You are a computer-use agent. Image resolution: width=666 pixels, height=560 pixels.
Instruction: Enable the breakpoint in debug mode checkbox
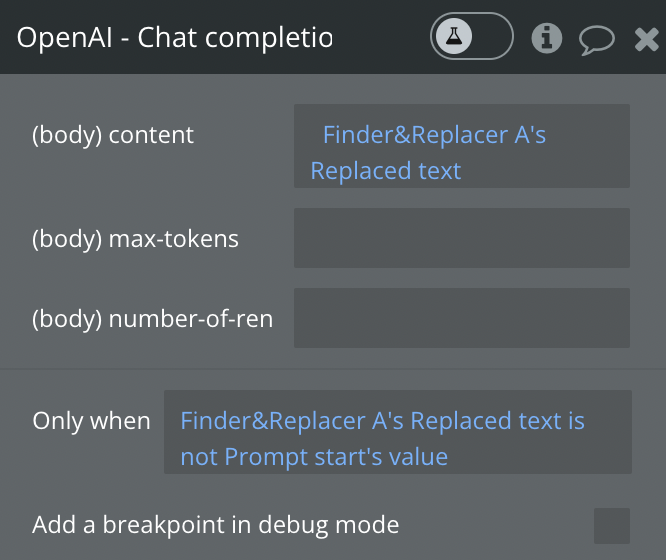(611, 525)
